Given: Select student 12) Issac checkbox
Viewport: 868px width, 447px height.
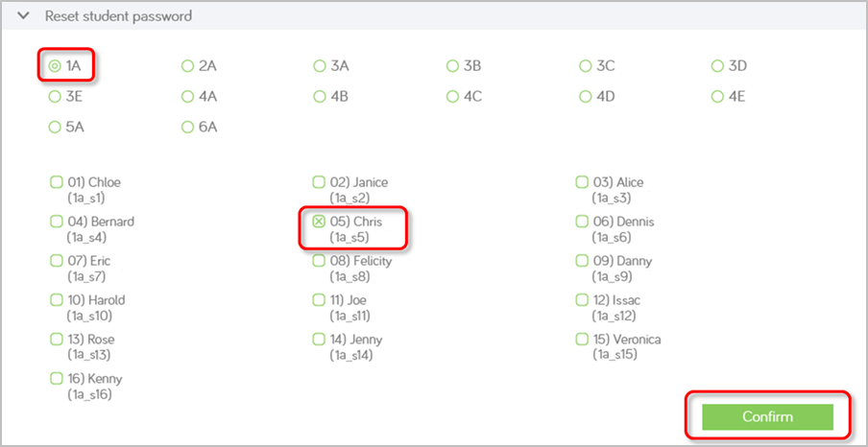Looking at the screenshot, I should [x=582, y=300].
